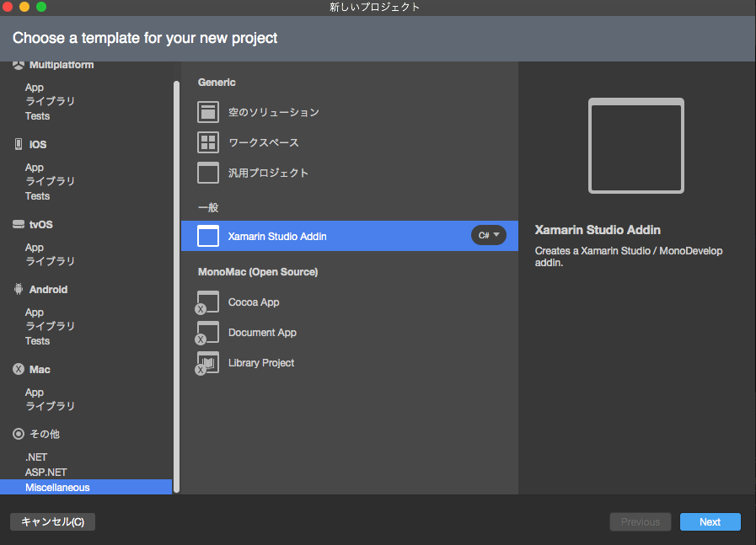Click the Mac category X icon

(x=19, y=369)
